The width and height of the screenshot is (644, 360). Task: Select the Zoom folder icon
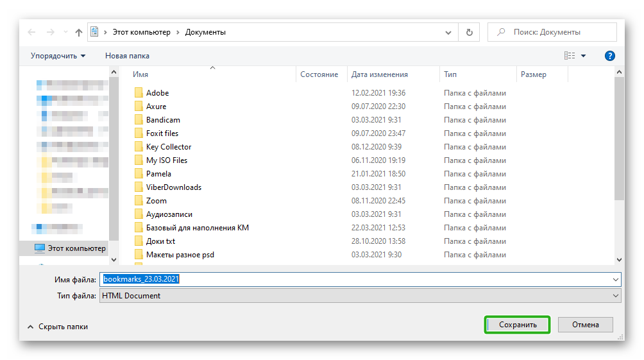[139, 201]
